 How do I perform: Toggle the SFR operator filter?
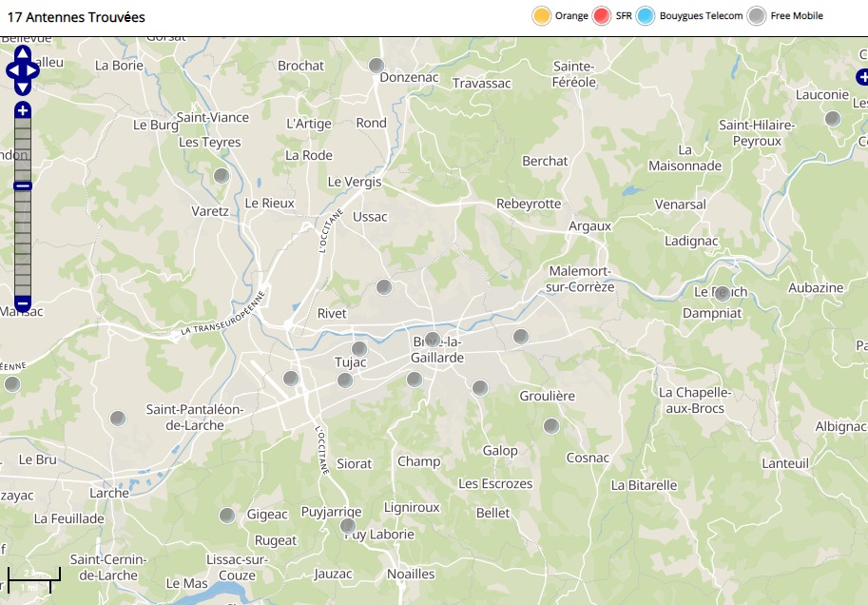[x=601, y=16]
